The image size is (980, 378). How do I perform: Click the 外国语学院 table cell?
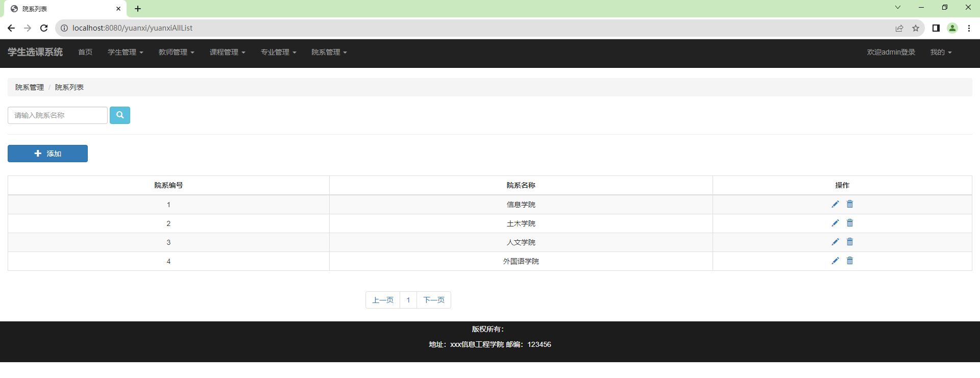(521, 261)
